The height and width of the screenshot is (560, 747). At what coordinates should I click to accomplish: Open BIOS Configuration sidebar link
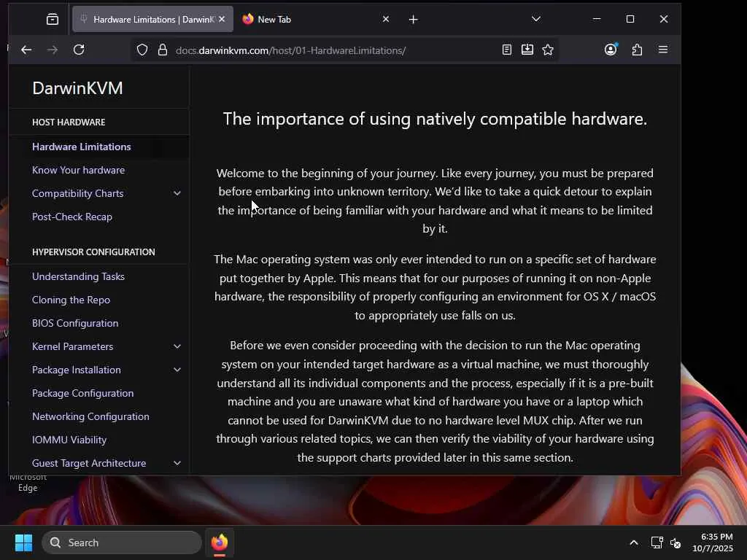[75, 323]
